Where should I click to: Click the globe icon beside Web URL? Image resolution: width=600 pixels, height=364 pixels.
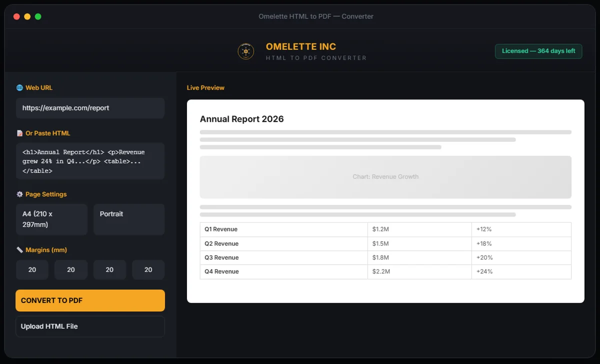pyautogui.click(x=19, y=88)
